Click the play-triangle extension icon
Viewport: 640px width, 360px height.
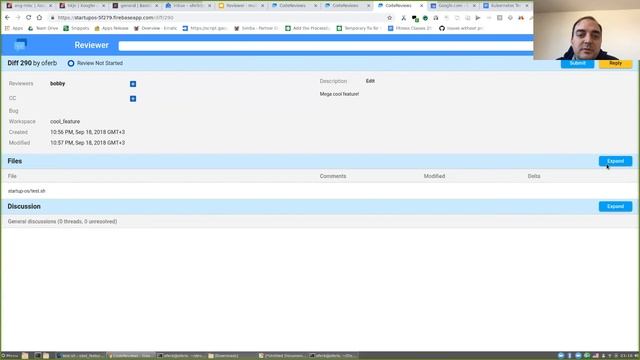pos(478,18)
